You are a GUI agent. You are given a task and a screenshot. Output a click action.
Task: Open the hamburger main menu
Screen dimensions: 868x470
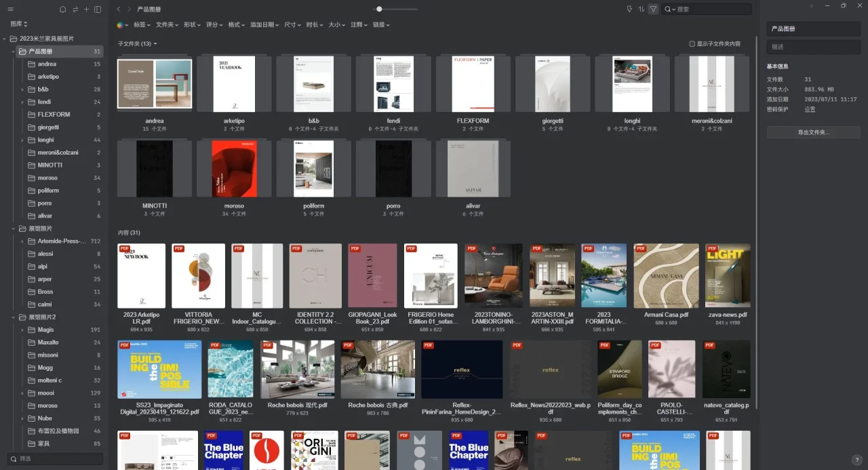pos(10,9)
